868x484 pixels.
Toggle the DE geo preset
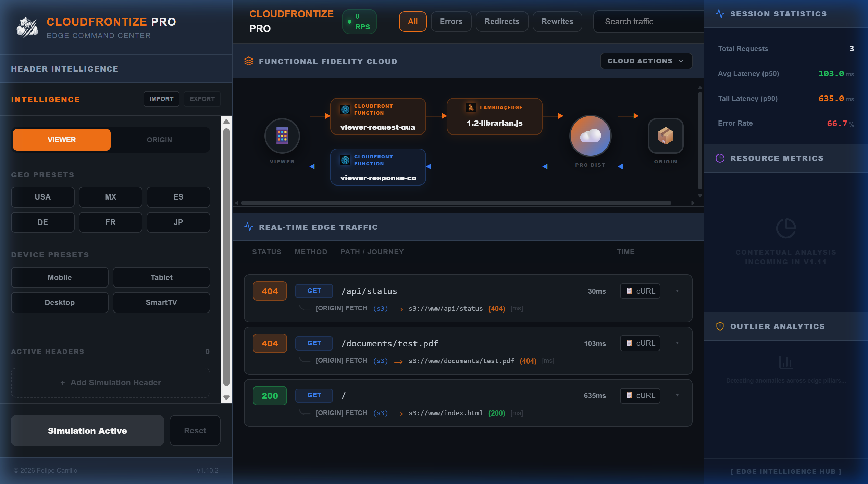(42, 222)
